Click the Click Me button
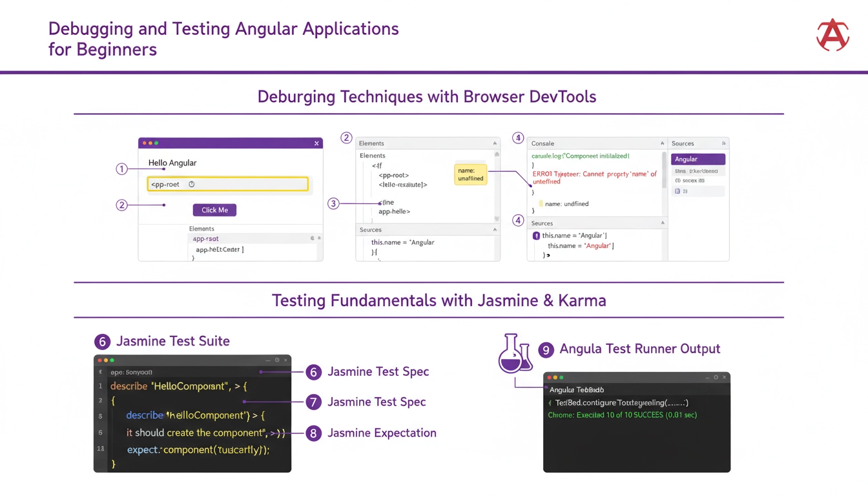Screen dimensions: 868x496 click(x=214, y=210)
